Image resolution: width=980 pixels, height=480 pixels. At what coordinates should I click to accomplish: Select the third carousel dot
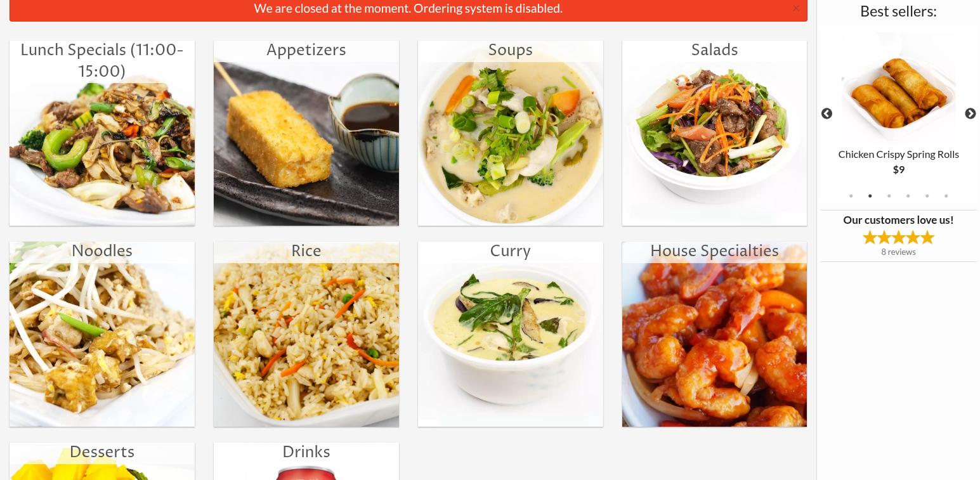click(x=889, y=196)
